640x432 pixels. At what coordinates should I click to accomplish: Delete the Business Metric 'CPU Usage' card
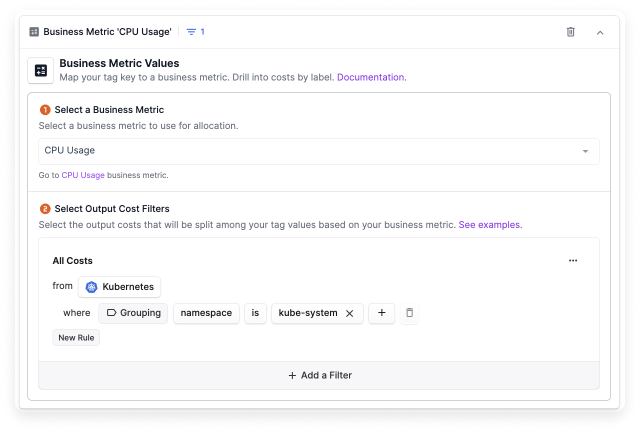[570, 32]
